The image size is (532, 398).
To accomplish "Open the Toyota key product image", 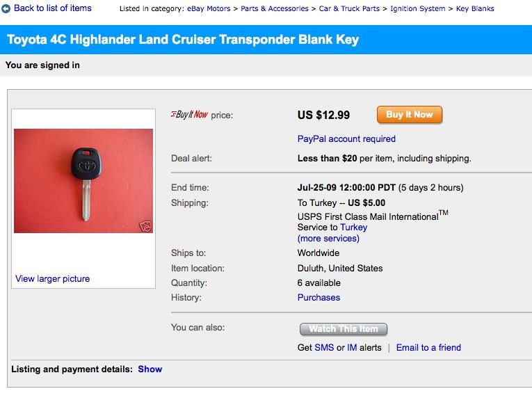I will click(x=83, y=181).
